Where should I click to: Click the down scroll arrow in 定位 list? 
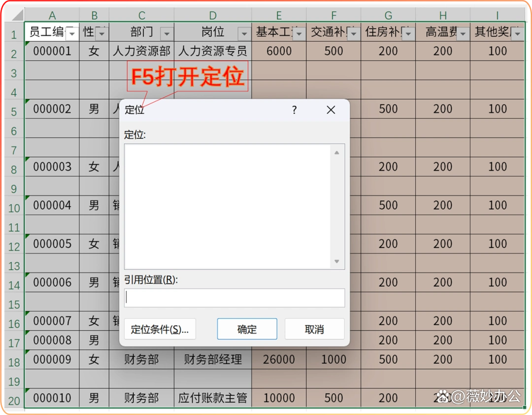pos(336,261)
